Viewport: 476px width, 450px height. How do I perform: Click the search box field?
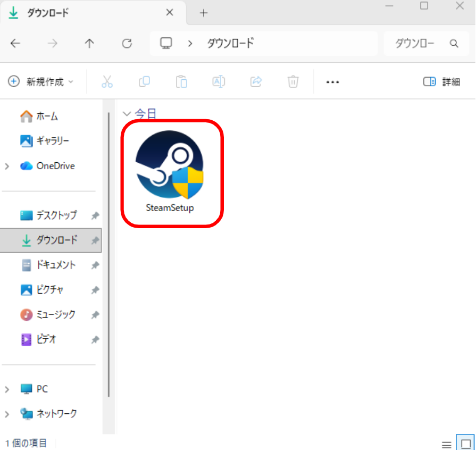[x=426, y=44]
